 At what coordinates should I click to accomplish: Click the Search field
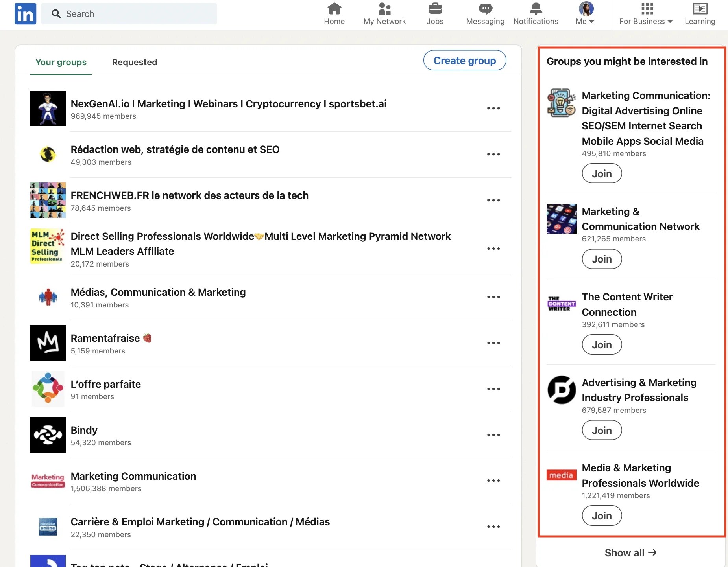click(129, 14)
